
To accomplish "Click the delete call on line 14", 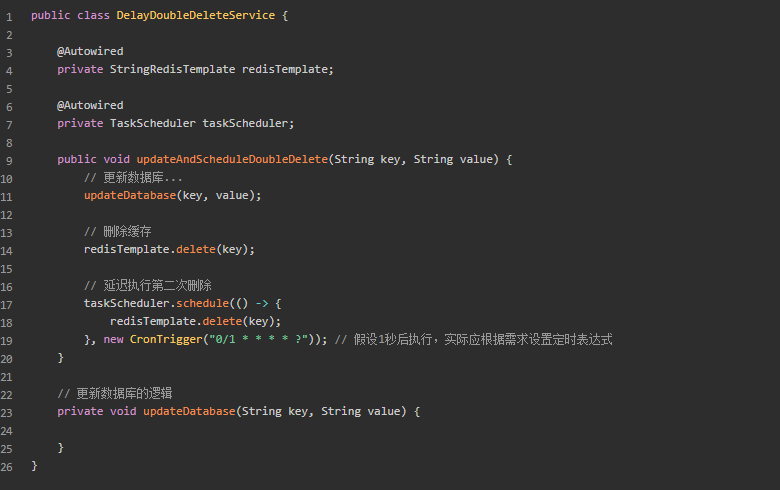I will 196,249.
